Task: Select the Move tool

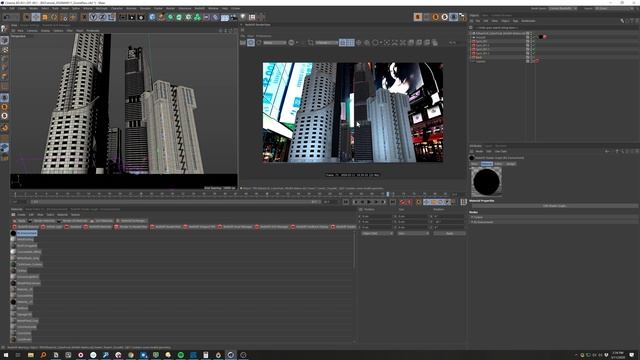Action: (x=36, y=17)
